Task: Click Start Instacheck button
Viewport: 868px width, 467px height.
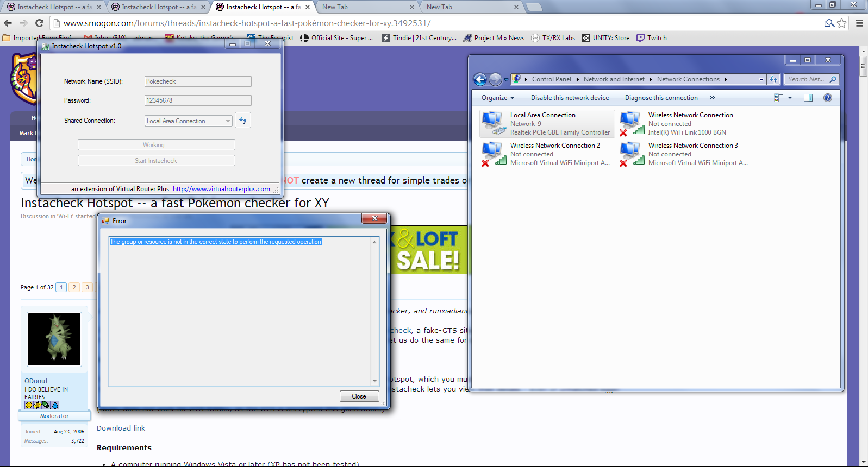Action: [x=156, y=161]
